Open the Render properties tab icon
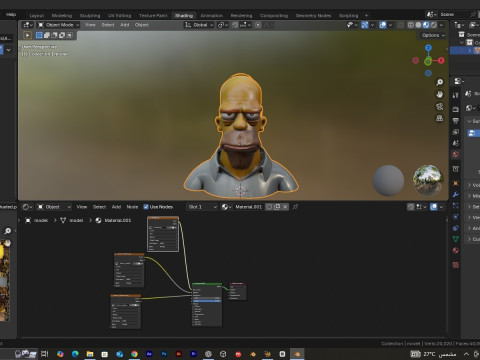The image size is (480, 360). (456, 109)
